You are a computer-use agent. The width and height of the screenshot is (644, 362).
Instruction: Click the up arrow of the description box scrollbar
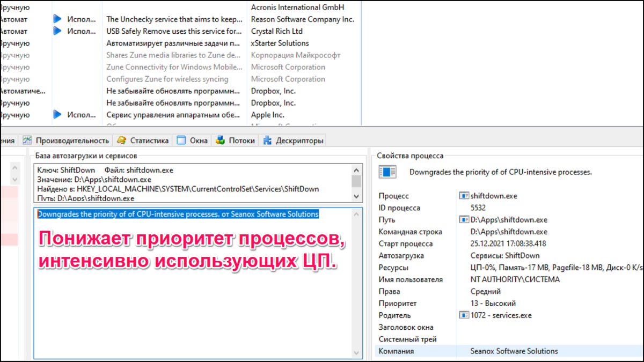point(356,214)
